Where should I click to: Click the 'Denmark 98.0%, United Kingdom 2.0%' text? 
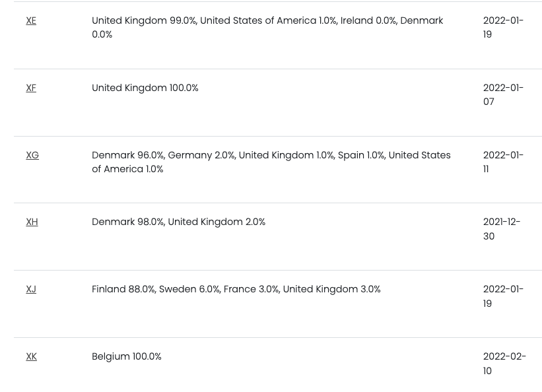tap(179, 222)
